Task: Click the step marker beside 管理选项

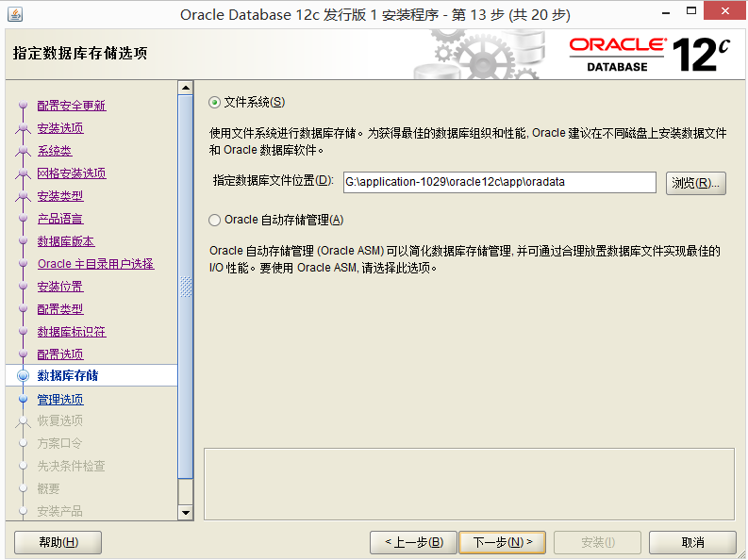Action: 23,400
